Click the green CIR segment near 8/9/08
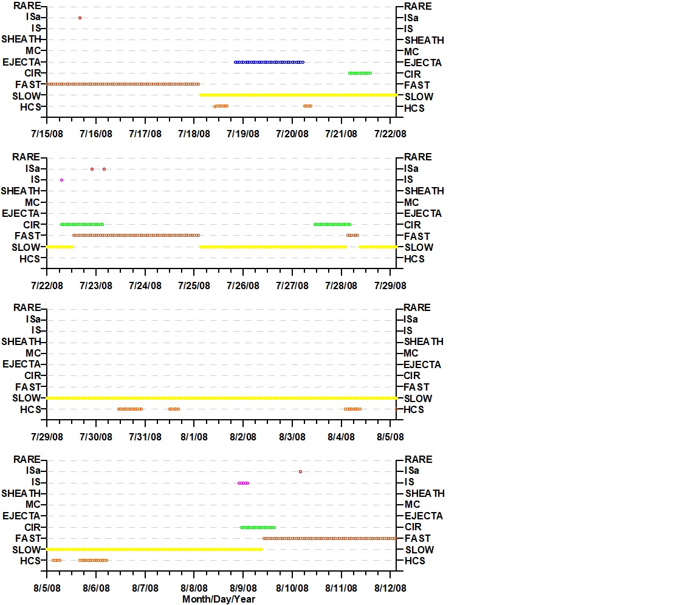 click(258, 527)
